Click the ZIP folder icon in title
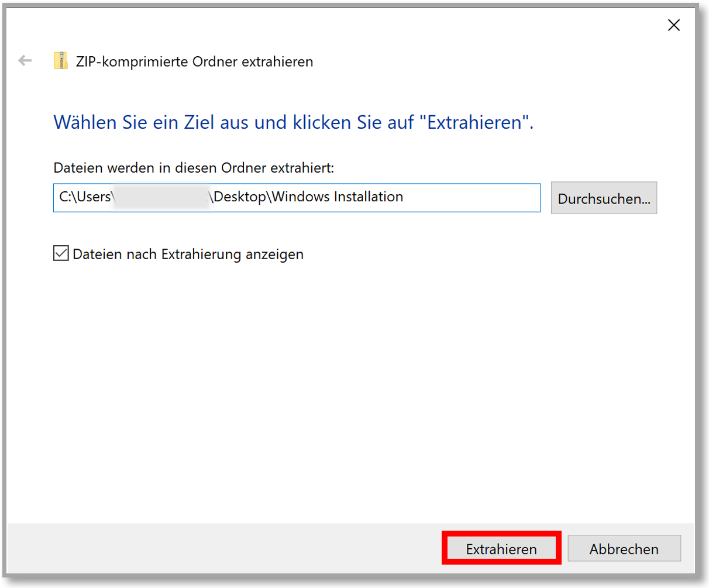This screenshot has width=709, height=588. pos(60,61)
